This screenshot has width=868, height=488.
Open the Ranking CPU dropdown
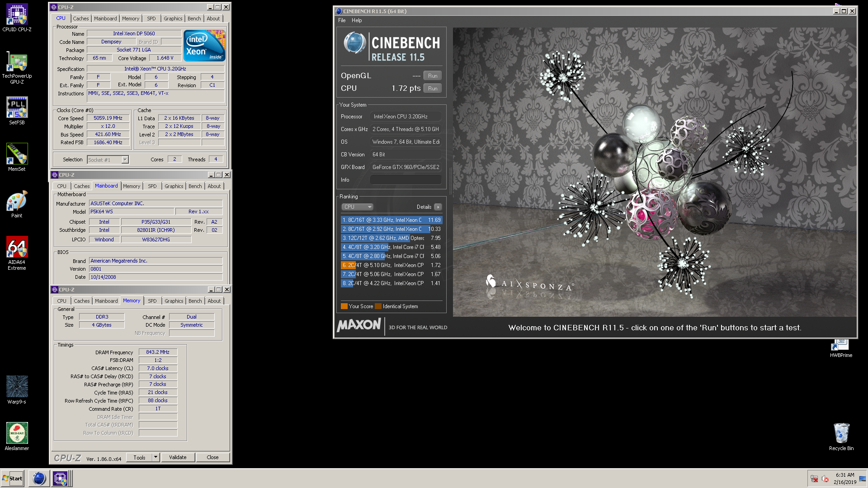pyautogui.click(x=357, y=207)
